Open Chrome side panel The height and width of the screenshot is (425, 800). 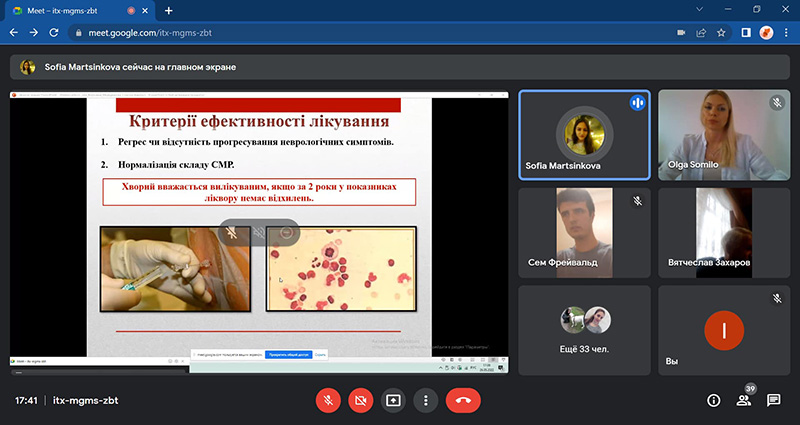pos(746,32)
